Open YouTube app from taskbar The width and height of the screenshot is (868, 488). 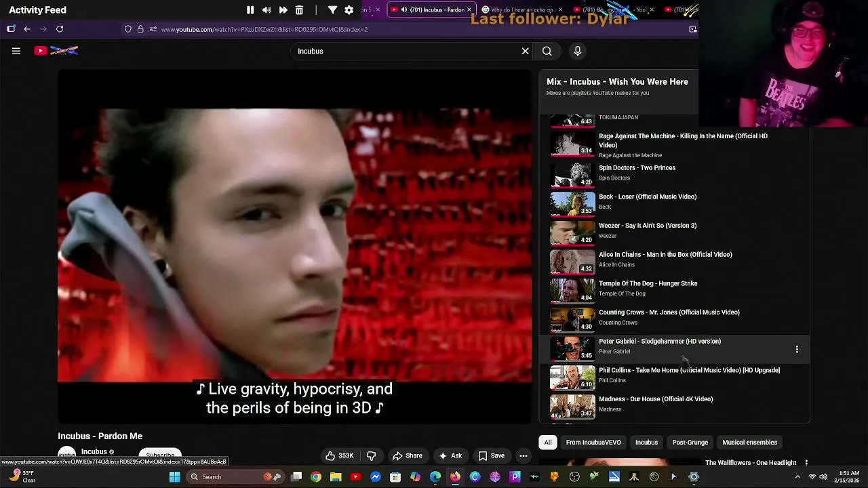point(355,476)
